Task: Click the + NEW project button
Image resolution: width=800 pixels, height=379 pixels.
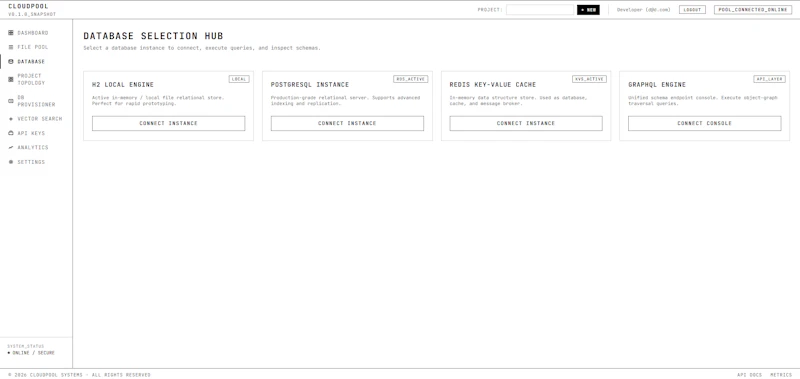Action: [x=588, y=10]
